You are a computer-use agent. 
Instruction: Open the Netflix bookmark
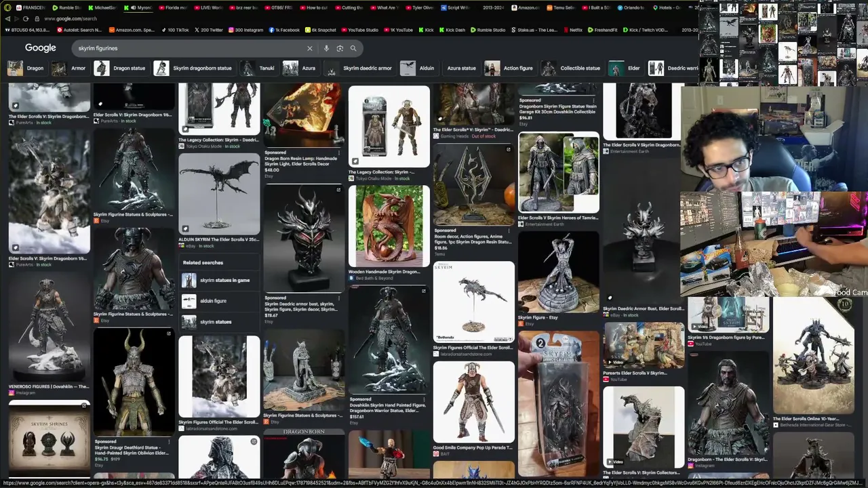point(572,30)
